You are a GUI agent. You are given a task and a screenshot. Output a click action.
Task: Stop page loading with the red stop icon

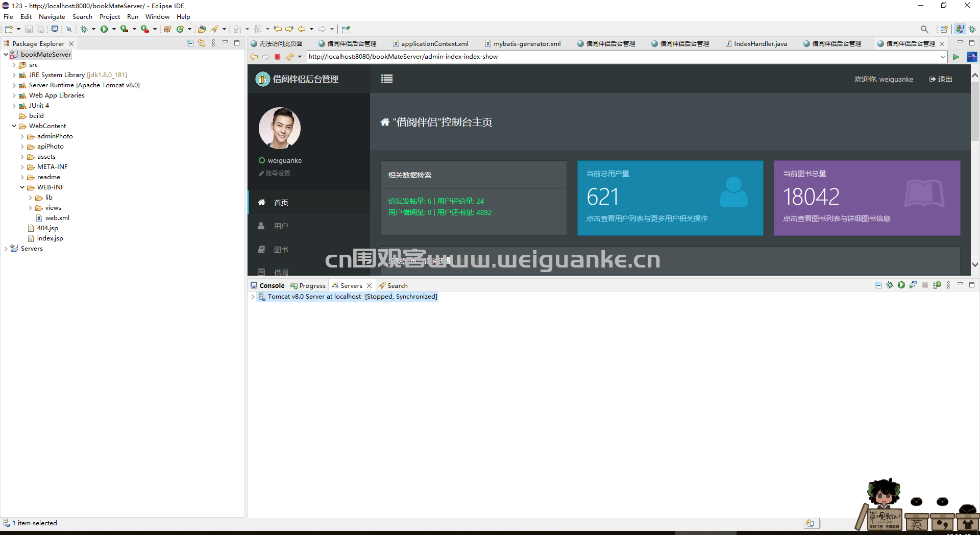tap(278, 57)
